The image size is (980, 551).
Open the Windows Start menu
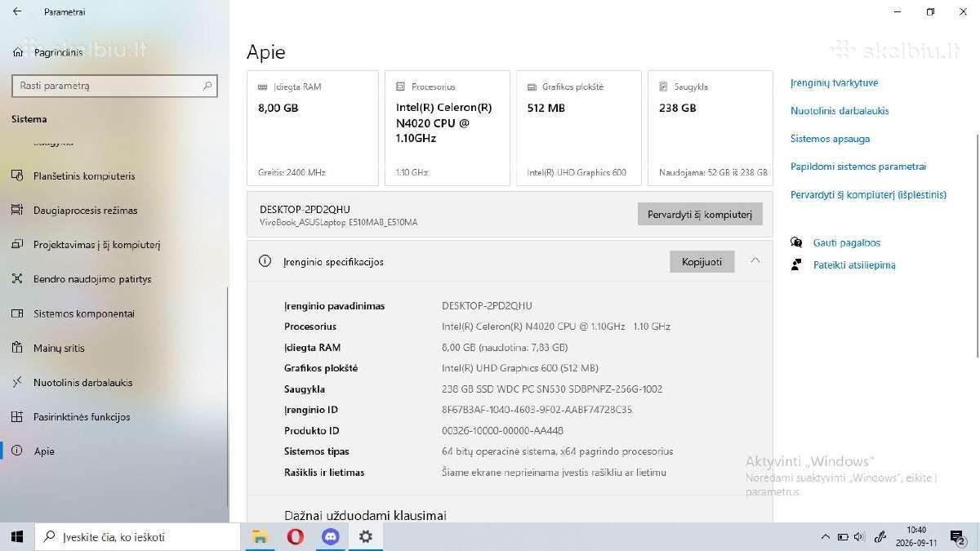[16, 536]
